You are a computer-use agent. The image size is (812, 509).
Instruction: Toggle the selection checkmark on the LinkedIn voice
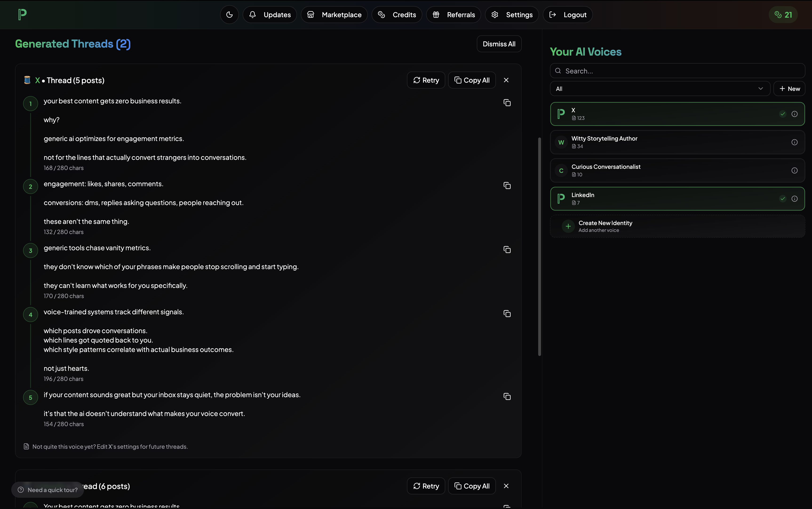(783, 199)
